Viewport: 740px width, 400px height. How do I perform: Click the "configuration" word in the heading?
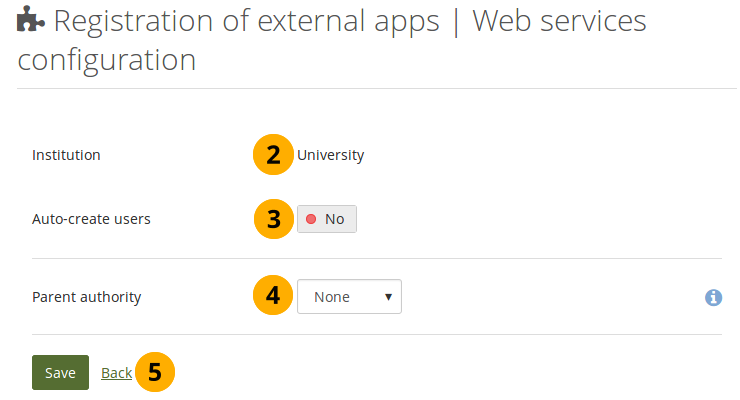(106, 60)
